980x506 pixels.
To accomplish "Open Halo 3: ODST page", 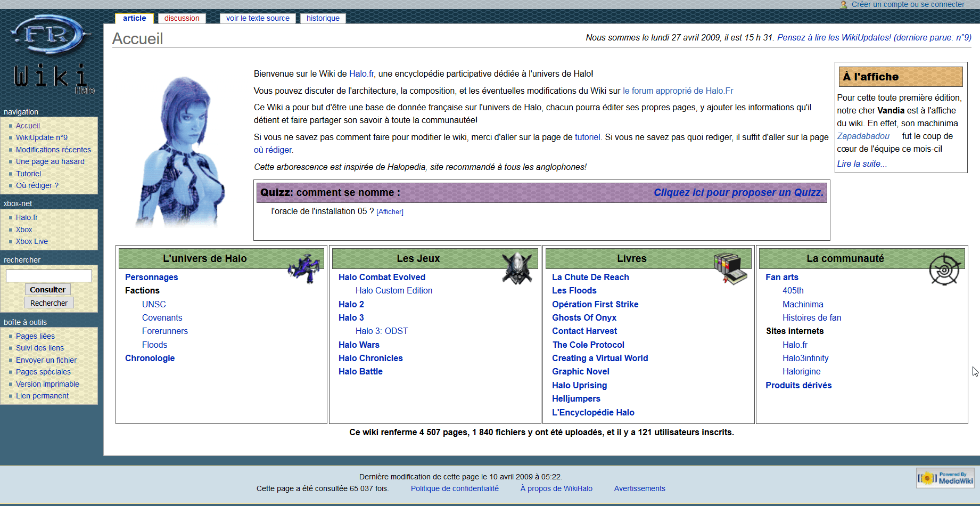I will [382, 331].
